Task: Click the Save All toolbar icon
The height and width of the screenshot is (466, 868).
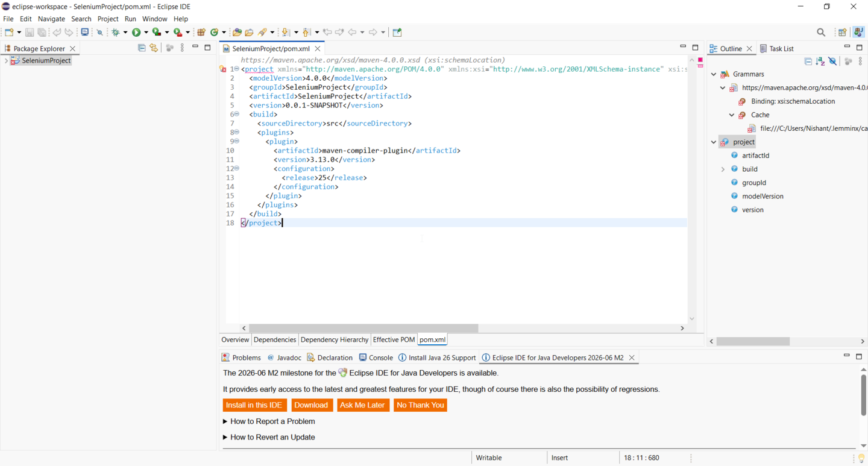Action: (x=42, y=33)
